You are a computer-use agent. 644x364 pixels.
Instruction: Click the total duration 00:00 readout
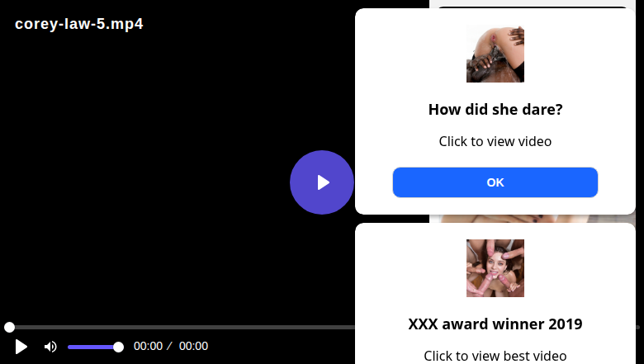pyautogui.click(x=193, y=346)
